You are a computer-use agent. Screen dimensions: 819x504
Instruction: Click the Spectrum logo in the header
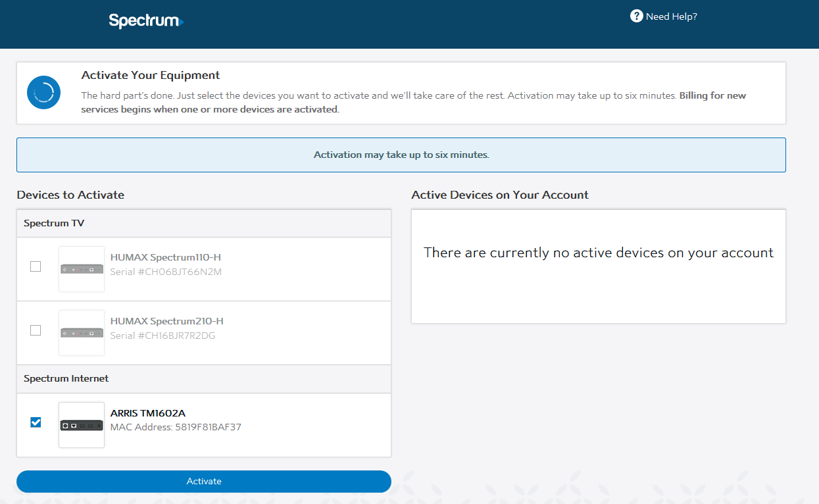(x=146, y=21)
